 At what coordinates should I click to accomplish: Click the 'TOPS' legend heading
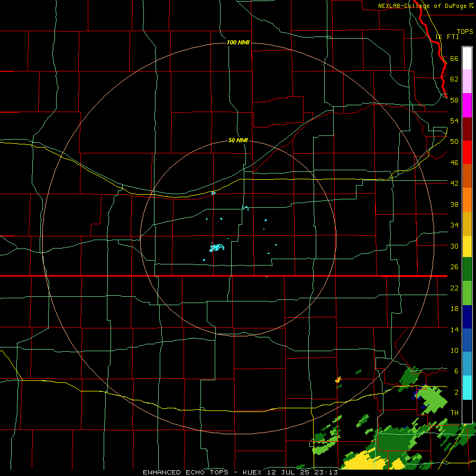pos(465,31)
